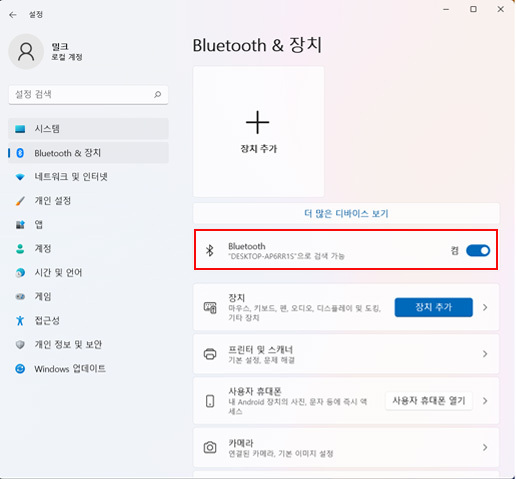Viewport: 516px width, 479px height.
Task: Click the 설정 검색 search field
Action: (x=88, y=95)
